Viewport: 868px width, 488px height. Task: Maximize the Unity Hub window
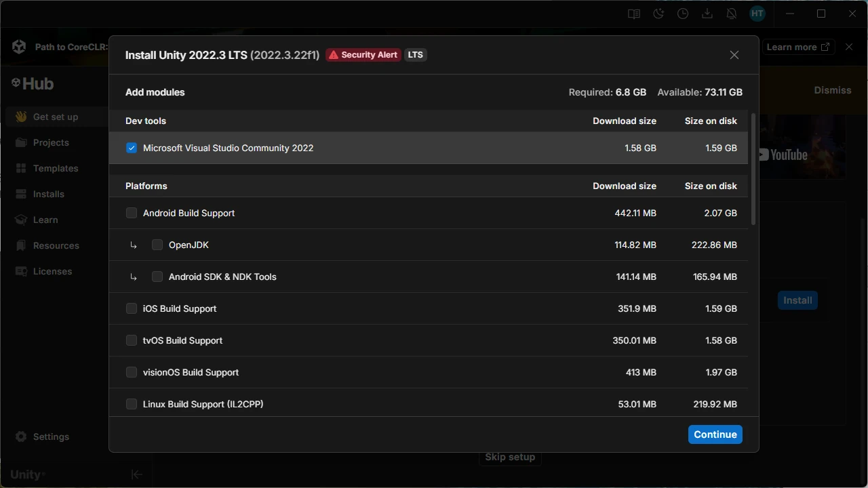821,14
